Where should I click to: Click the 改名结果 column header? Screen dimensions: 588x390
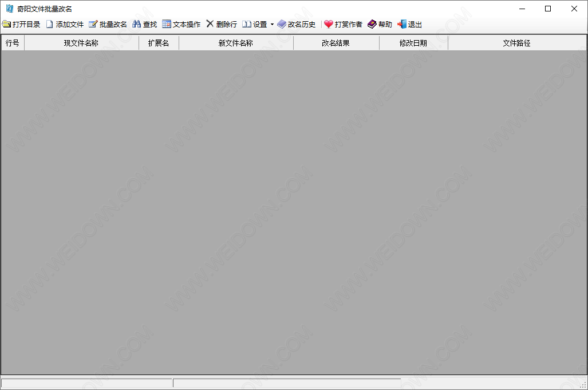click(x=336, y=43)
